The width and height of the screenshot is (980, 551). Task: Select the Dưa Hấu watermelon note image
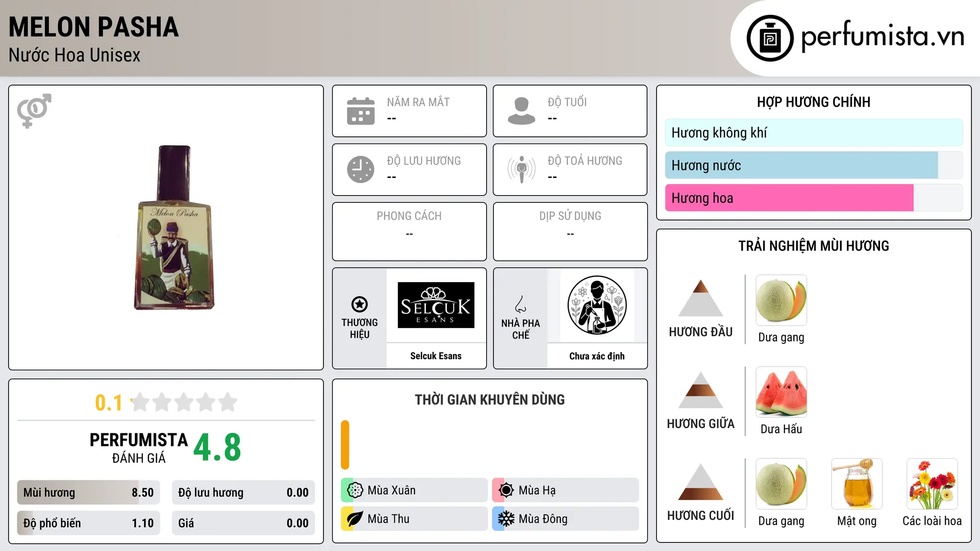(x=781, y=392)
